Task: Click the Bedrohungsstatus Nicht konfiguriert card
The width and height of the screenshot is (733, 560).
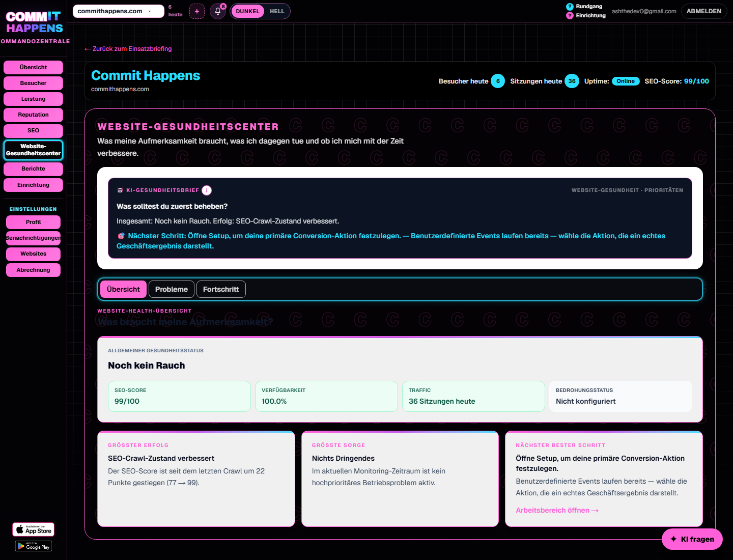Action: coord(621,396)
